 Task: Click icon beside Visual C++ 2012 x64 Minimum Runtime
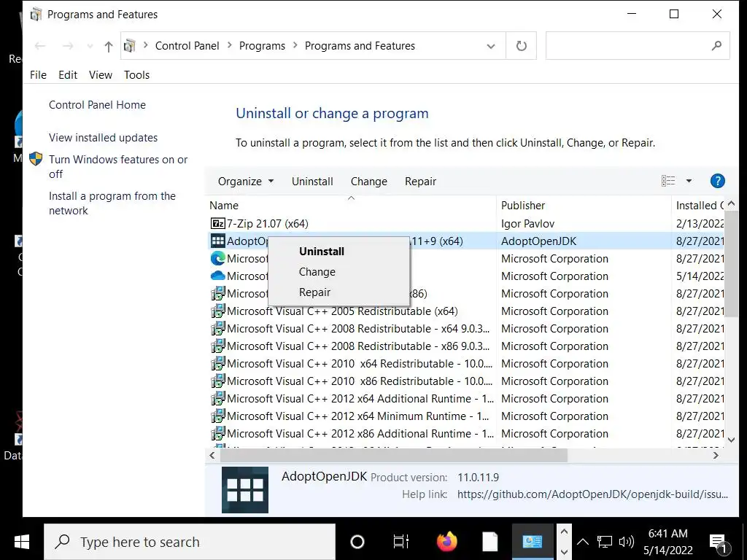click(217, 416)
